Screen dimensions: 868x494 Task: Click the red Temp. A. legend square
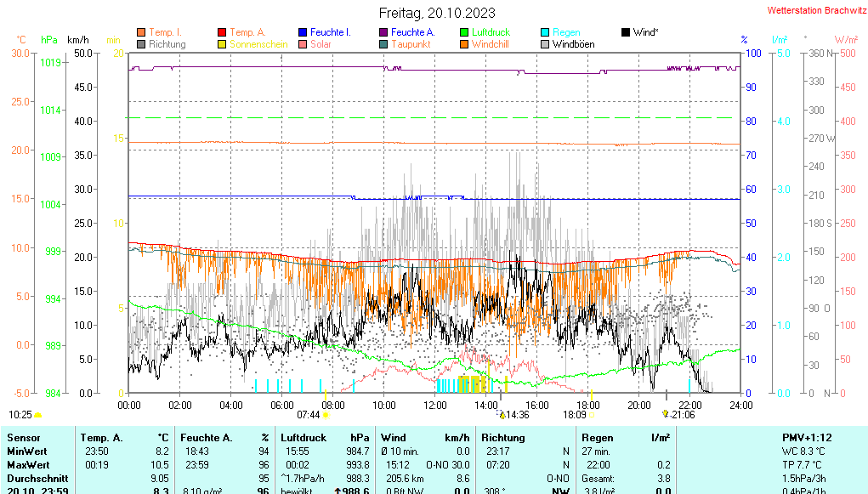point(222,32)
